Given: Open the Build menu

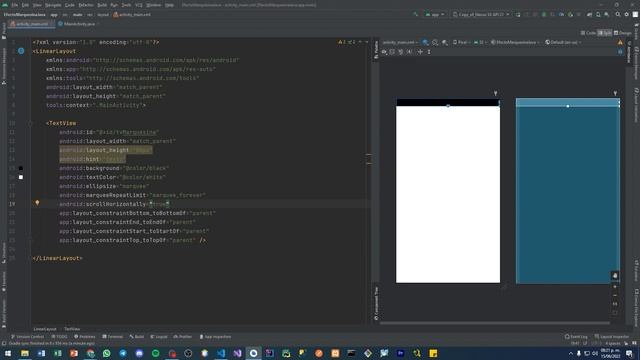Looking at the screenshot, I should coord(102,5).
